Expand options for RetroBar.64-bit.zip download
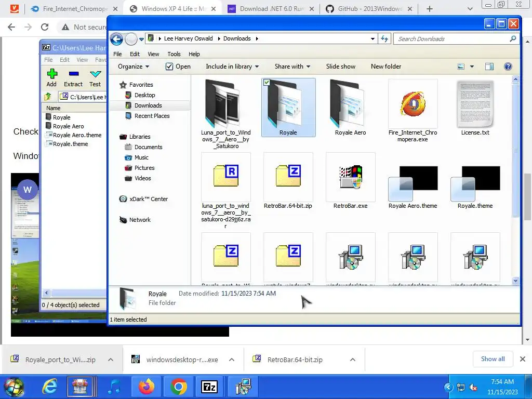Viewport: 532px width, 399px height. 353,360
